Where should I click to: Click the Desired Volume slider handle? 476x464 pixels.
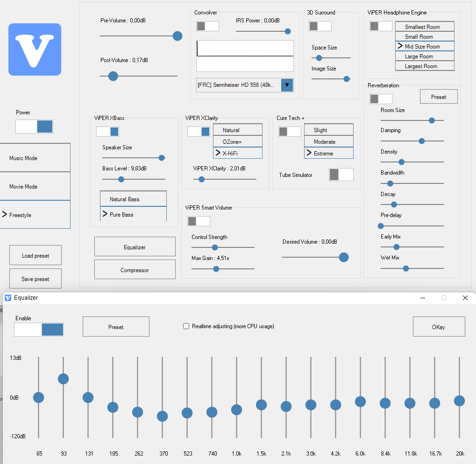click(344, 257)
